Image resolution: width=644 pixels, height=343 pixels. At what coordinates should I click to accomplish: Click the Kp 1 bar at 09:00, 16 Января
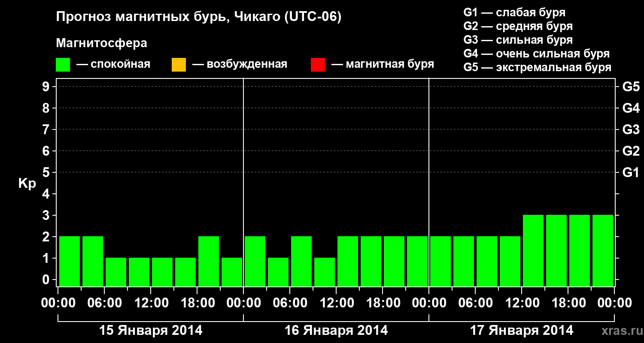pyautogui.click(x=325, y=272)
